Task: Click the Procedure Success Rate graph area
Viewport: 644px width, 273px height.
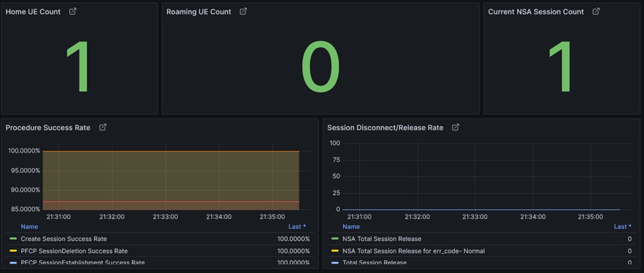Action: [x=170, y=178]
